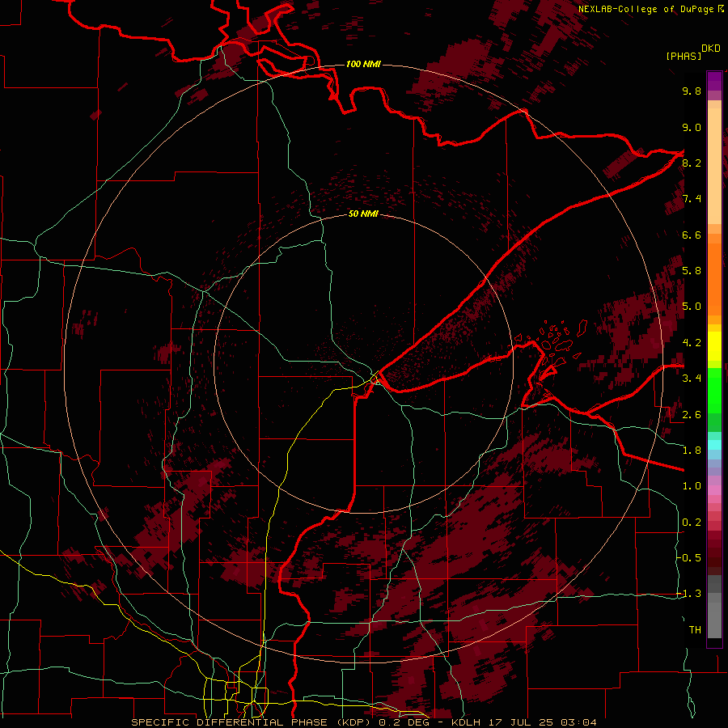Viewport: 728px width, 728px height.
Task: Click the 03:04 timestamp
Action: point(578,722)
